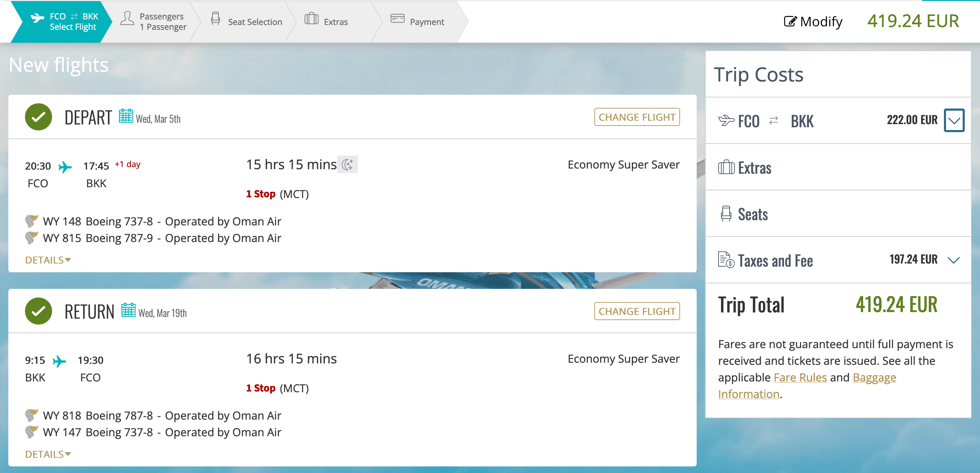Click the Seats icon in Trip Costs
The image size is (980, 473).
tap(725, 214)
